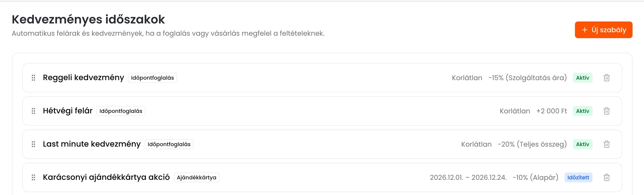Delete the Reggeli kedvezmény rule

pos(606,78)
